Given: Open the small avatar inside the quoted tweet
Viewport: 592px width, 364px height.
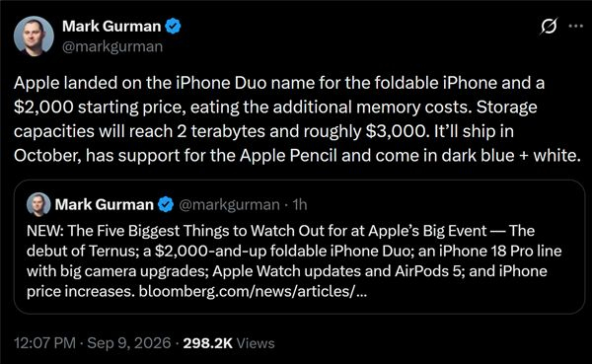Looking at the screenshot, I should (x=38, y=204).
